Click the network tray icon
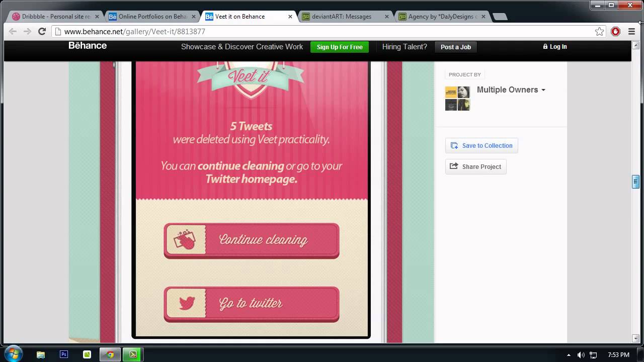644x362 pixels. click(593, 355)
